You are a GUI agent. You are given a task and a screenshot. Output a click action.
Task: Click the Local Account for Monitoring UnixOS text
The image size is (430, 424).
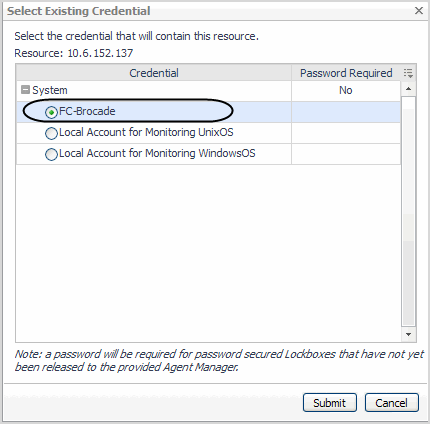coord(146,132)
